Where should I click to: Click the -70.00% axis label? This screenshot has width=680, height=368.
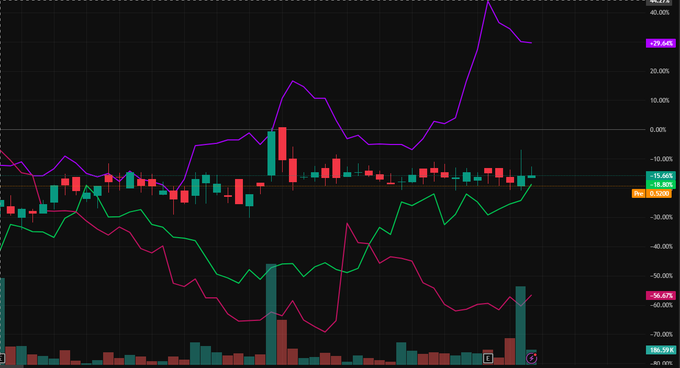point(660,335)
